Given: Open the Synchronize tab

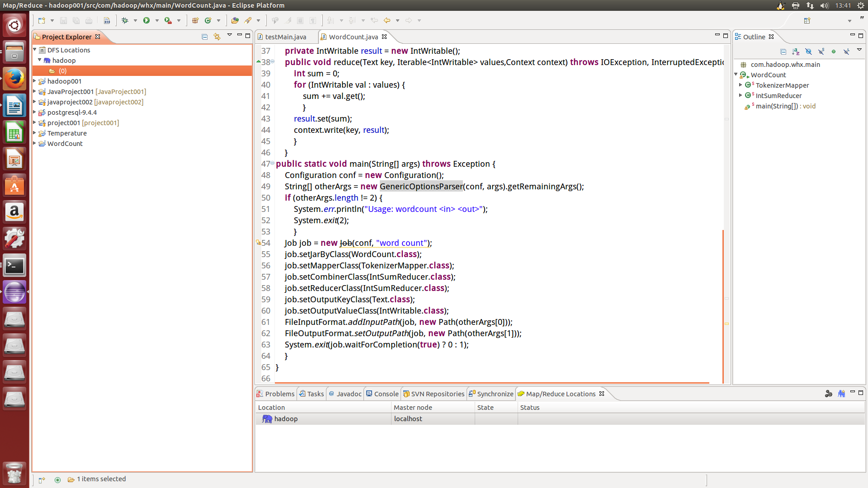Looking at the screenshot, I should (491, 394).
